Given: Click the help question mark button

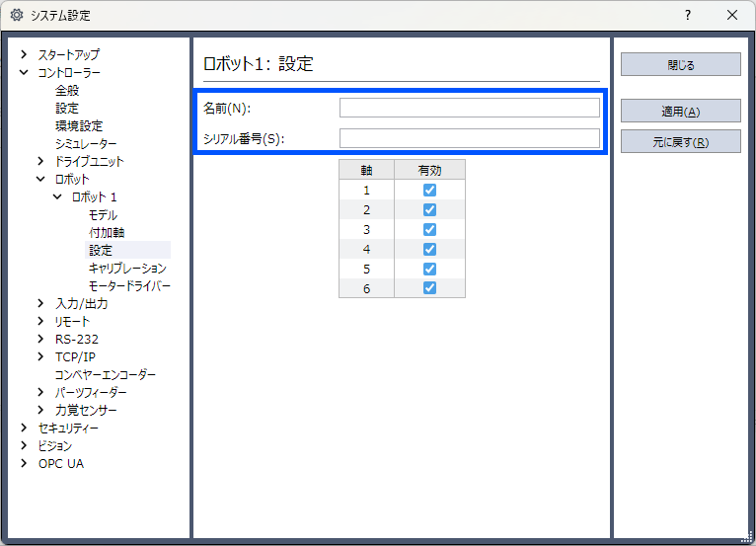Looking at the screenshot, I should pos(688,16).
